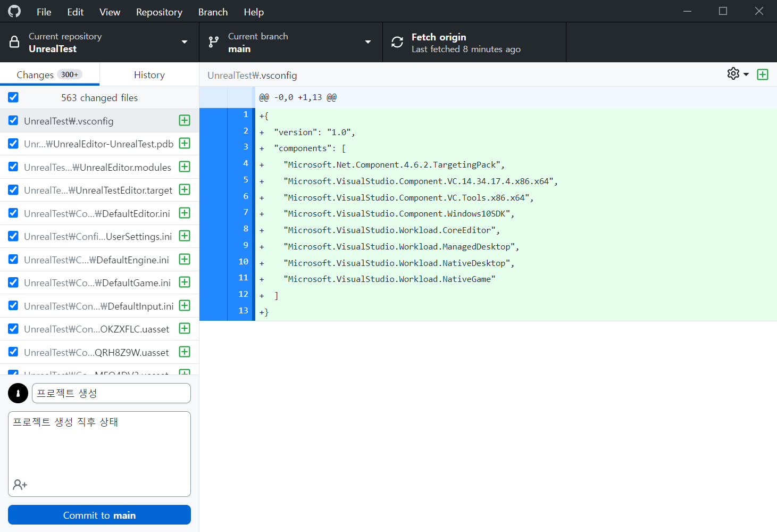Select the DefaultEngine.ini file row
Image resolution: width=777 pixels, height=532 pixels.
click(x=99, y=259)
